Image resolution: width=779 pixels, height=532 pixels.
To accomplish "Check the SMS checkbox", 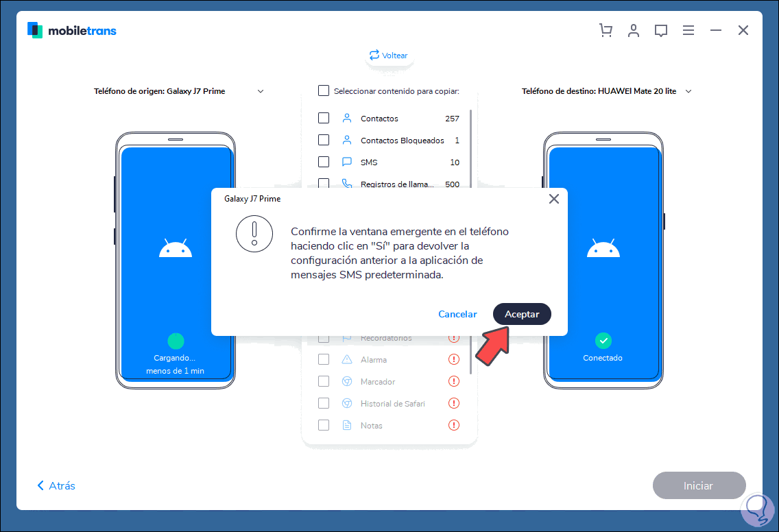I will coord(324,161).
